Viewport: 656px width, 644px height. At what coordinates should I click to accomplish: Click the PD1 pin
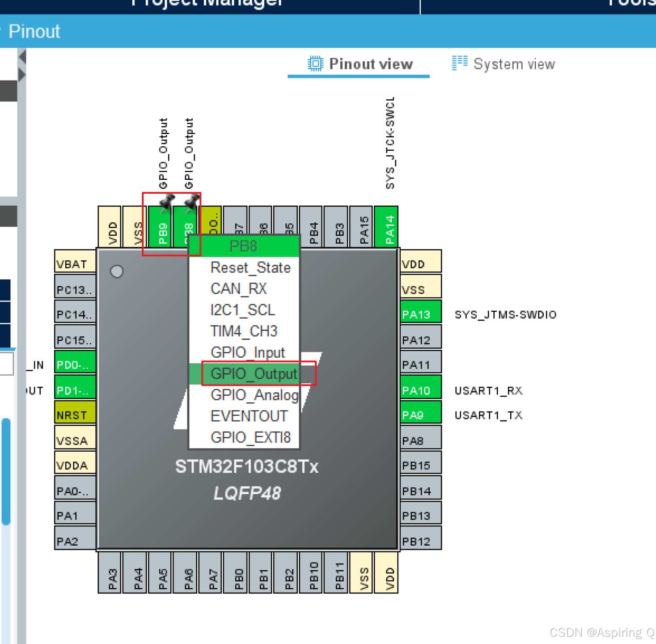click(75, 387)
